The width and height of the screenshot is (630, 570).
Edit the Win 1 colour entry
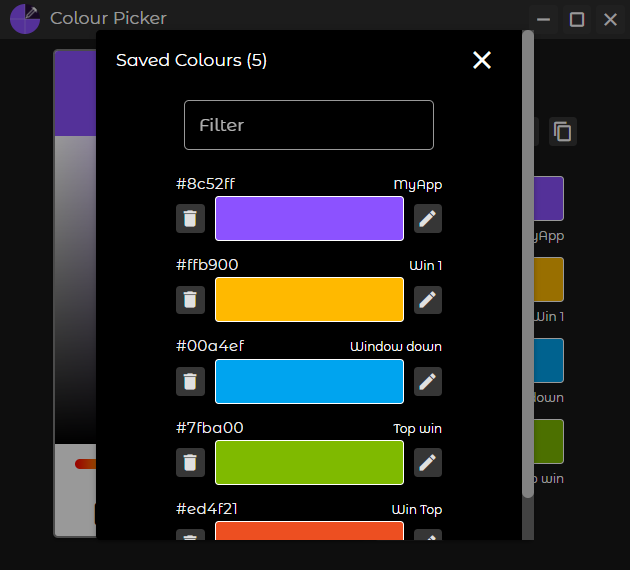(x=428, y=299)
